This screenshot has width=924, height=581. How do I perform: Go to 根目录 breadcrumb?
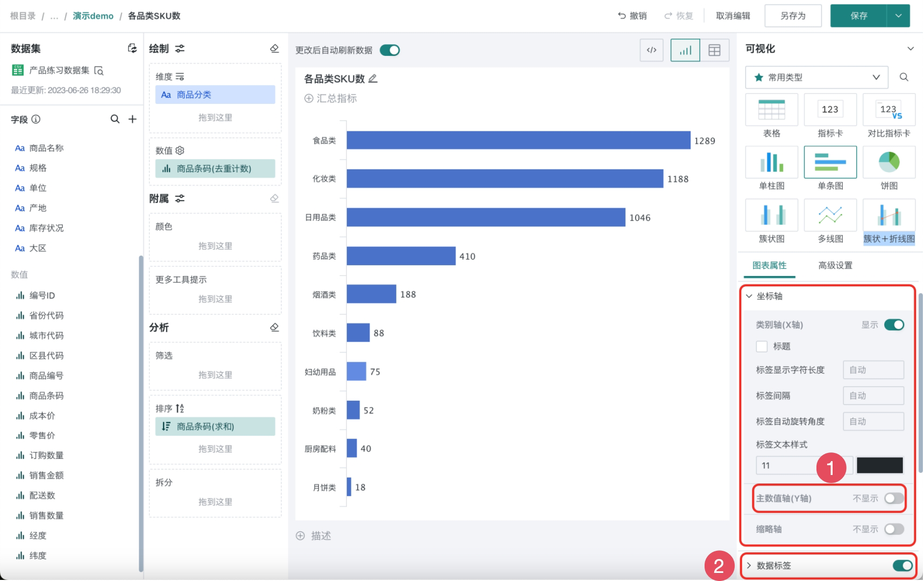click(23, 16)
